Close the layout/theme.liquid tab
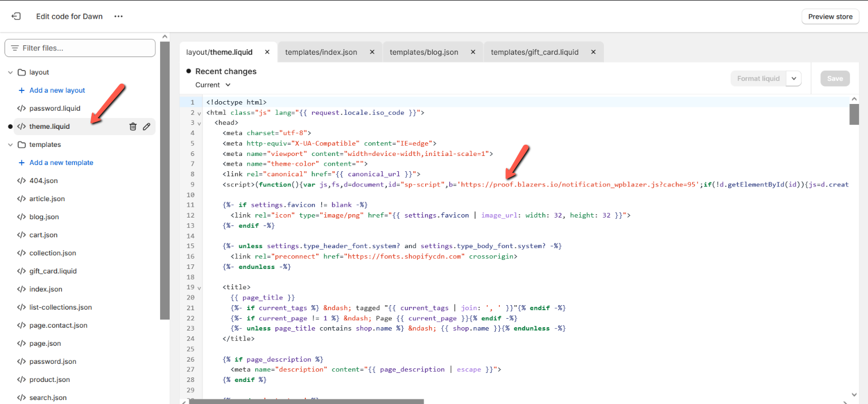The width and height of the screenshot is (868, 404). point(267,52)
